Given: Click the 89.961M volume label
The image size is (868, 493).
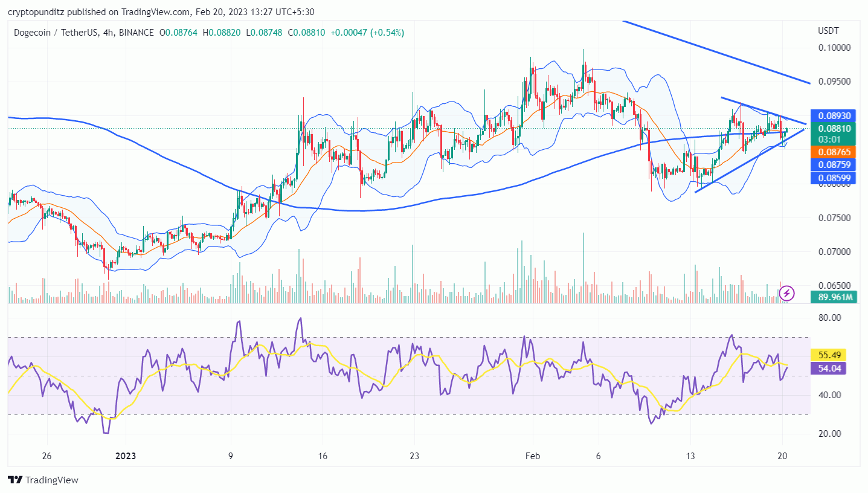Looking at the screenshot, I should 834,297.
